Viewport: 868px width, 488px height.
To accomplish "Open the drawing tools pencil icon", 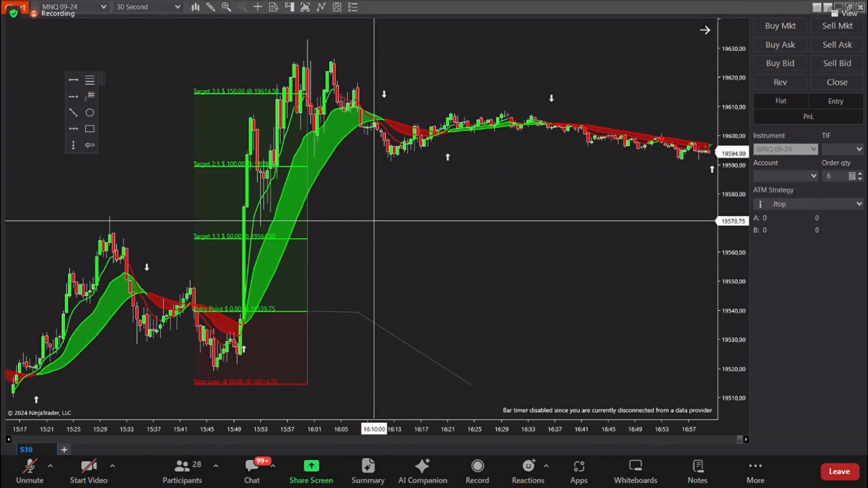I will [x=211, y=7].
